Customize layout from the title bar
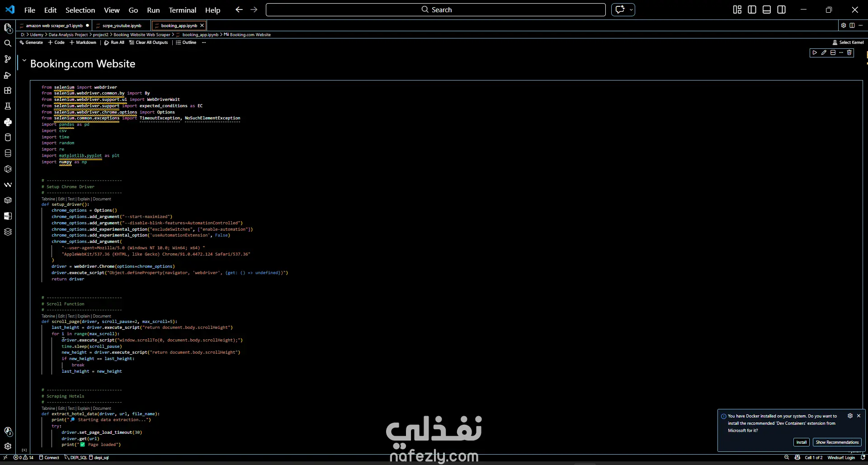868x465 pixels. point(737,9)
